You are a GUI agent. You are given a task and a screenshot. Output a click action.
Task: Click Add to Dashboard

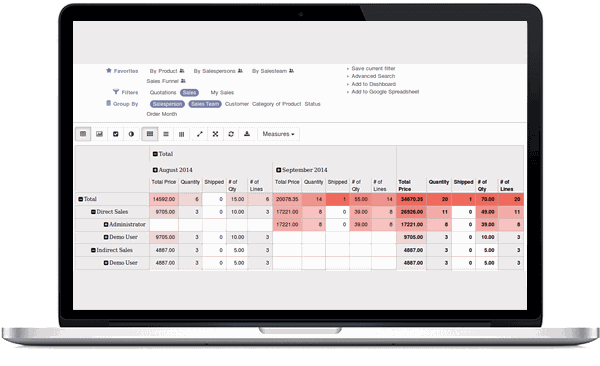point(374,84)
